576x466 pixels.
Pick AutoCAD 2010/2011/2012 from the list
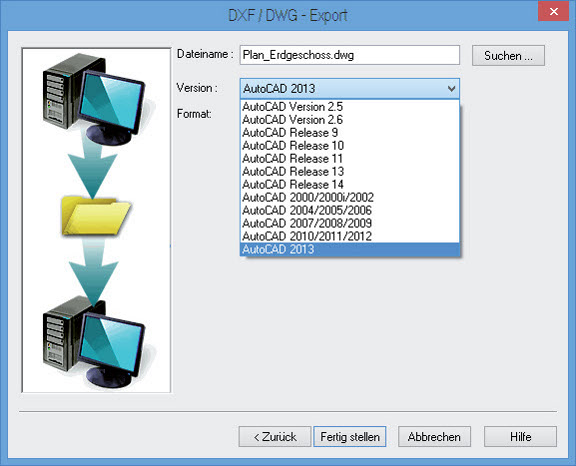350,236
